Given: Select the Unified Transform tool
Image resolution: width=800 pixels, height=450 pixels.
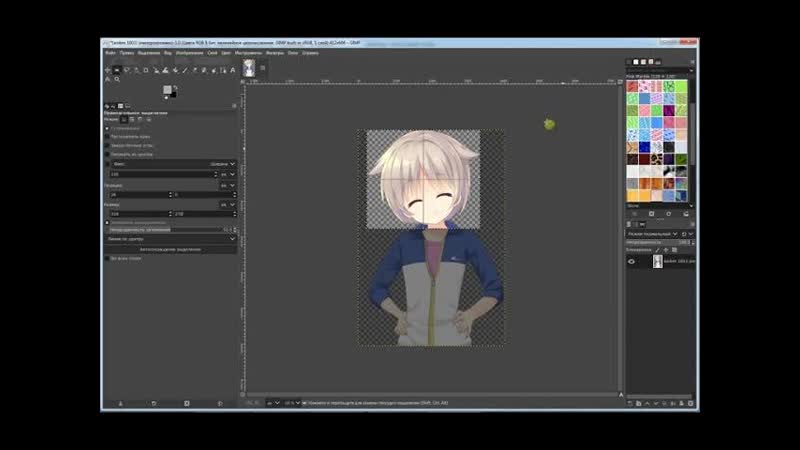Looking at the screenshot, I should [x=156, y=70].
